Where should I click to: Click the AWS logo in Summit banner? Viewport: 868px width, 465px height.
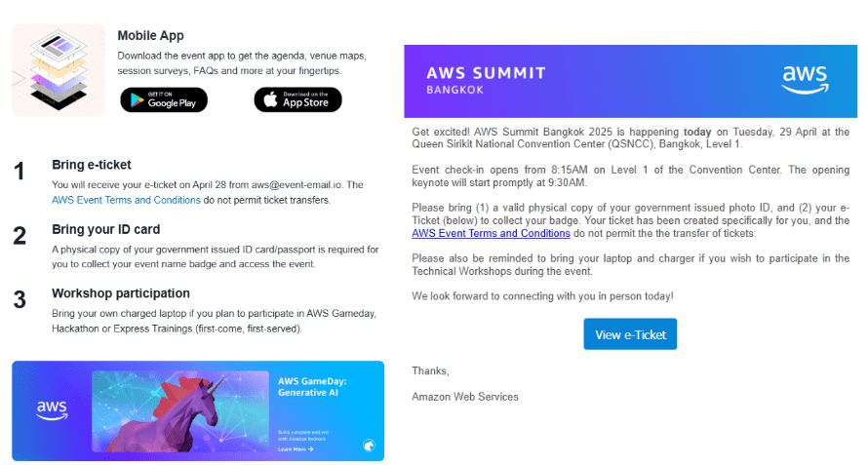tap(805, 80)
